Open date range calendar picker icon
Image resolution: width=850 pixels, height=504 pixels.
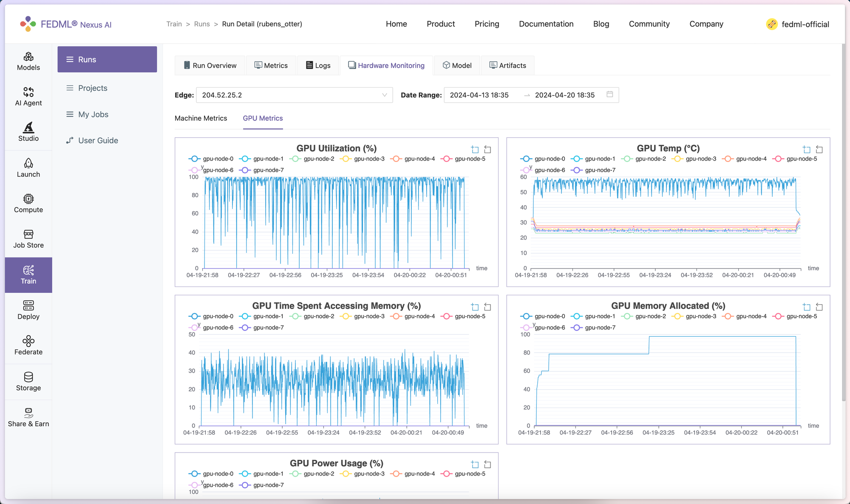(610, 94)
